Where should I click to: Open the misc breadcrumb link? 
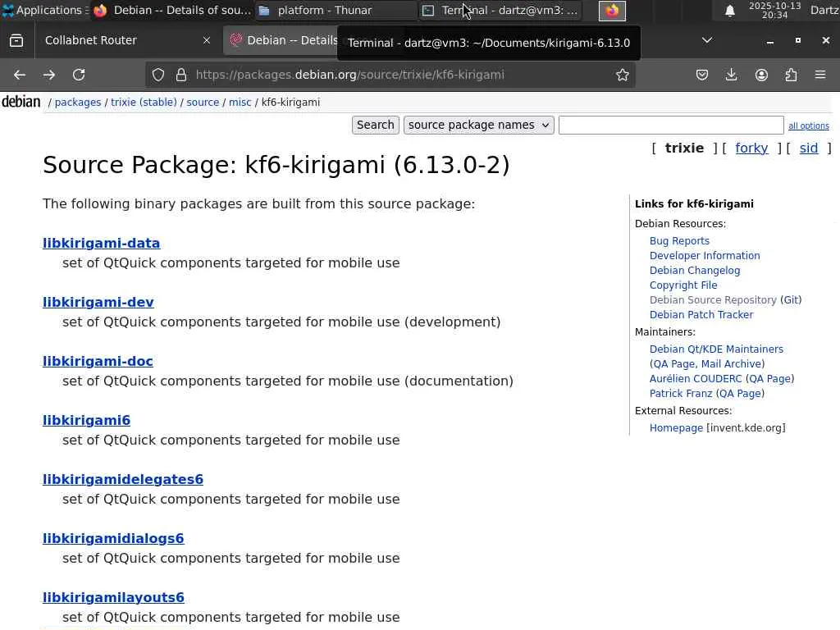click(x=240, y=103)
